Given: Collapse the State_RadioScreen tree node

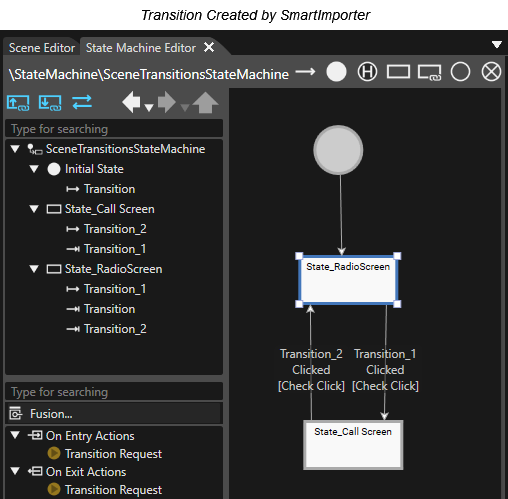Looking at the screenshot, I should click(x=34, y=269).
